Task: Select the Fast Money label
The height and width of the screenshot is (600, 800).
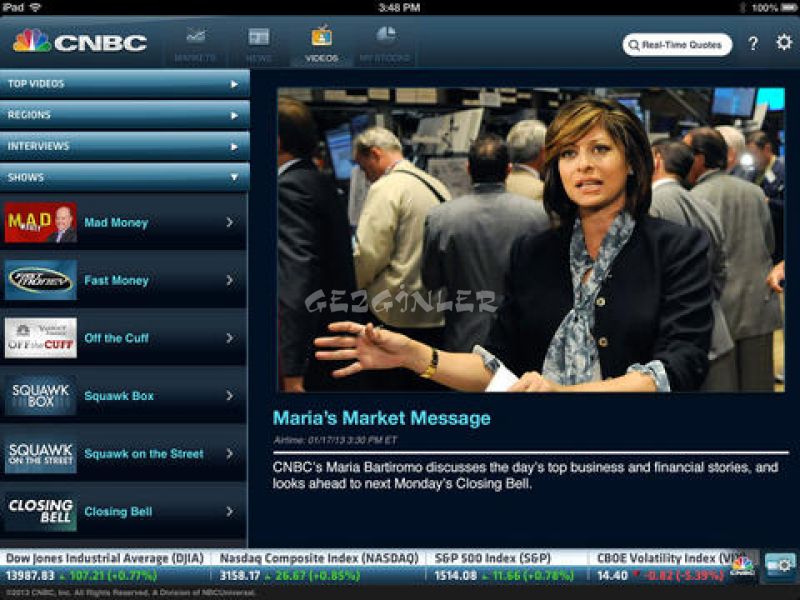Action: 116,281
